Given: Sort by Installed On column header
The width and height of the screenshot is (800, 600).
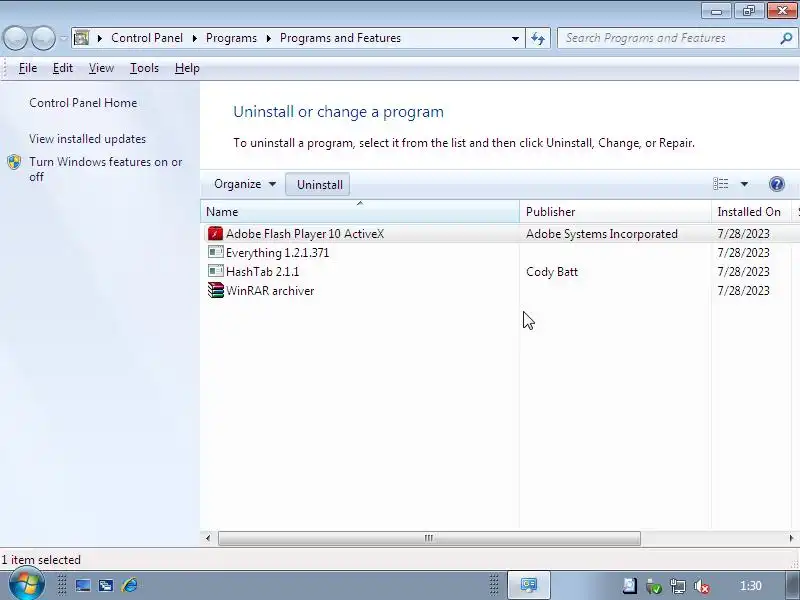Looking at the screenshot, I should tap(751, 212).
